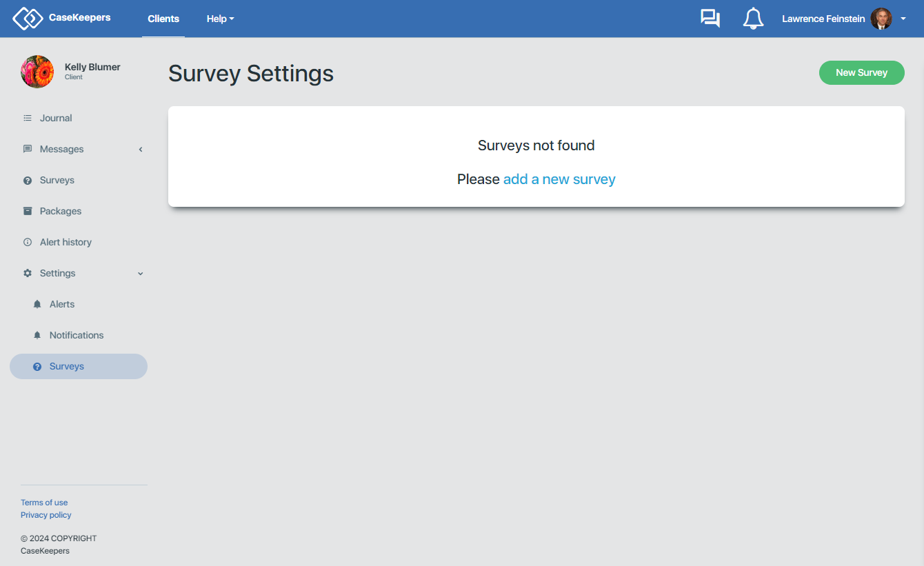Collapse the Settings section chevron
This screenshot has width=924, height=566.
coord(141,274)
